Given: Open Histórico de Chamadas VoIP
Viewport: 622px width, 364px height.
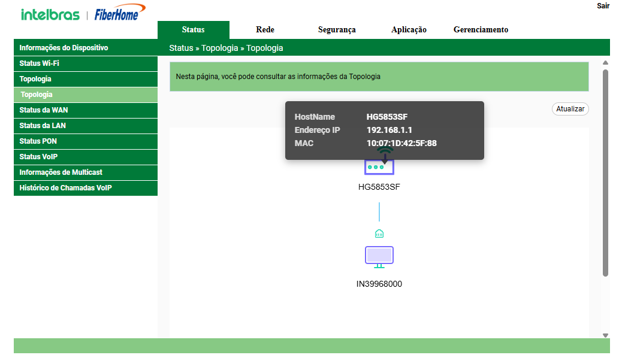Looking at the screenshot, I should 86,188.
